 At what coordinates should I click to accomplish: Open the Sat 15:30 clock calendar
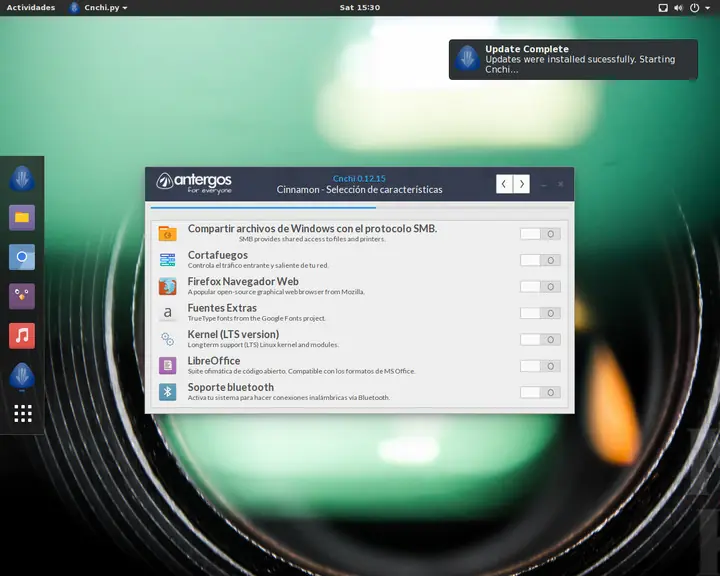tap(360, 8)
